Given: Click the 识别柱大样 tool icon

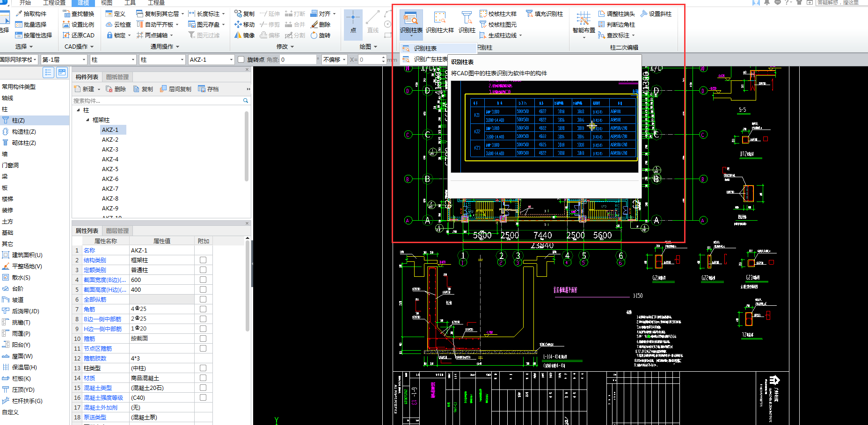Looking at the screenshot, I should tap(439, 22).
